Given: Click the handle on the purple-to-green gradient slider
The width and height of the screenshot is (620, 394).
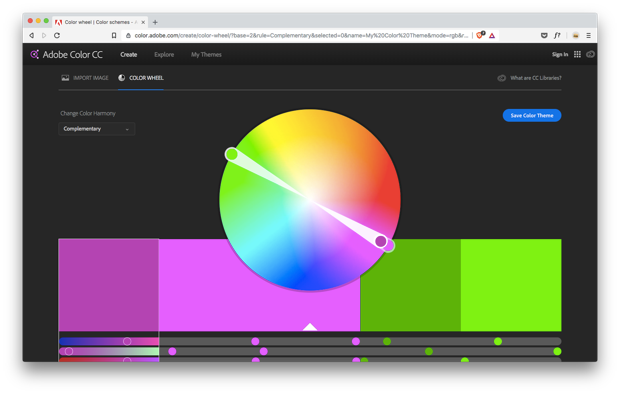Looking at the screenshot, I should (x=69, y=351).
